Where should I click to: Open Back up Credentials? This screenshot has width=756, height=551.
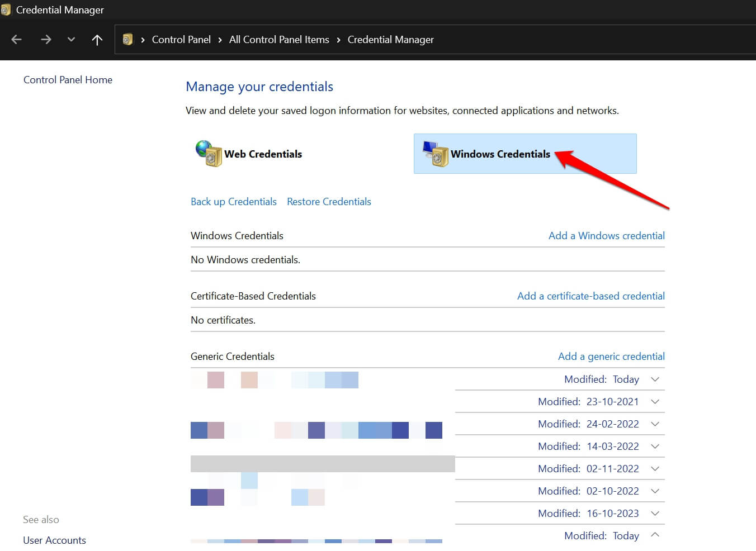233,201
